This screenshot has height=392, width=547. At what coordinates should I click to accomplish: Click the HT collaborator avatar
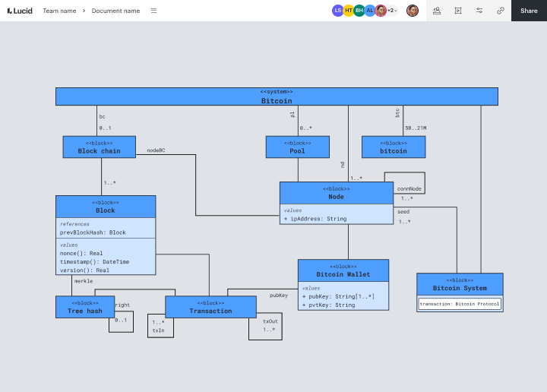pyautogui.click(x=348, y=11)
